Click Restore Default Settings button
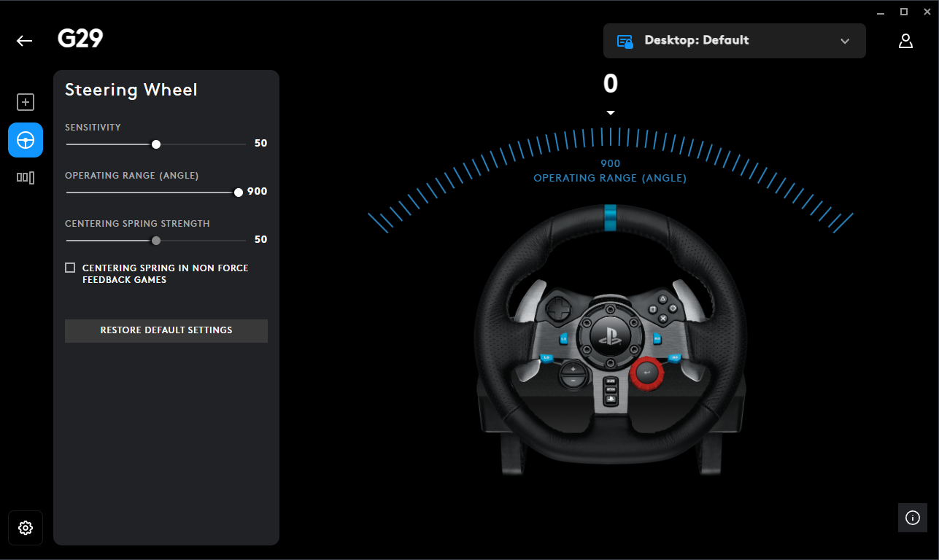 tap(166, 330)
